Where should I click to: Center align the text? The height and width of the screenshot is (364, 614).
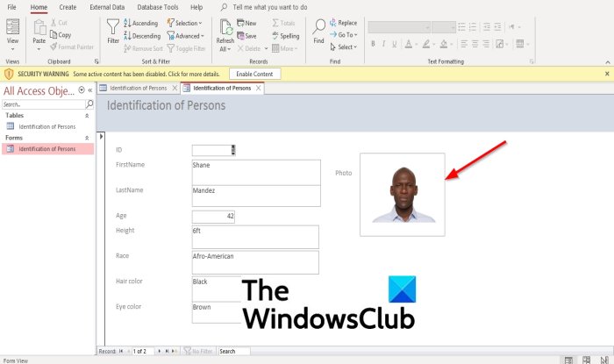coord(475,44)
